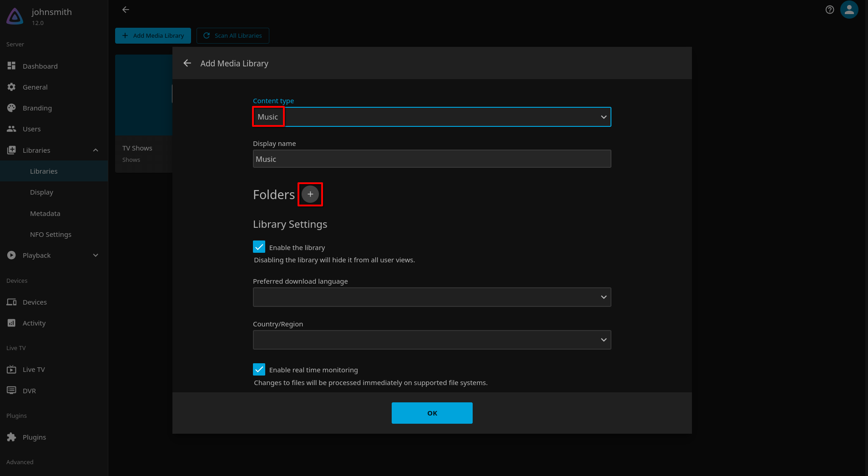
Task: Click the DVR icon in sidebar
Action: [x=12, y=391]
